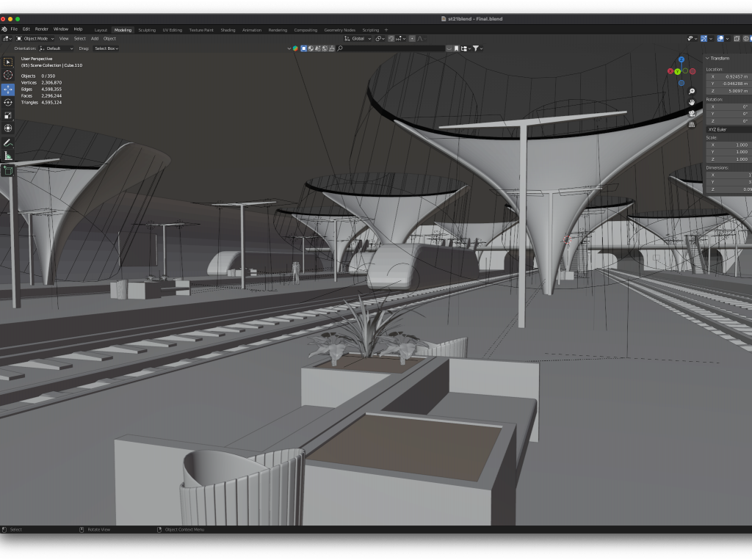This screenshot has width=752, height=560.
Task: Open the Object Mode dropdown
Action: pos(36,38)
